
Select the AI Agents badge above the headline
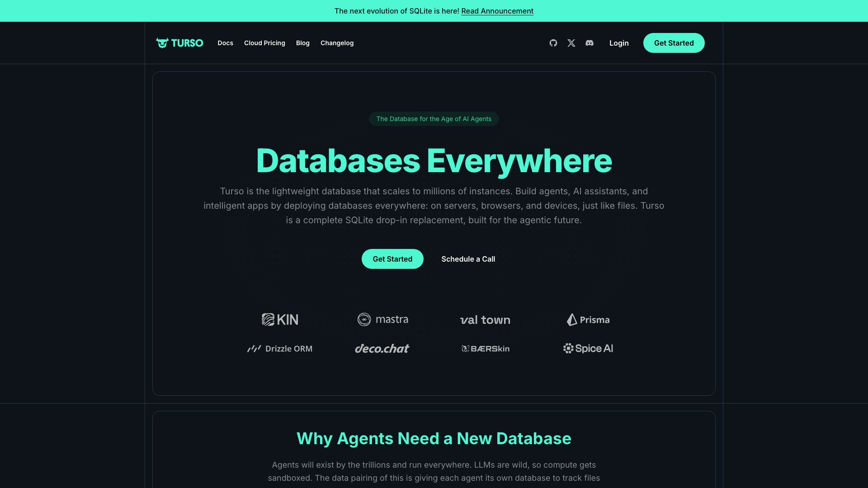(x=434, y=119)
